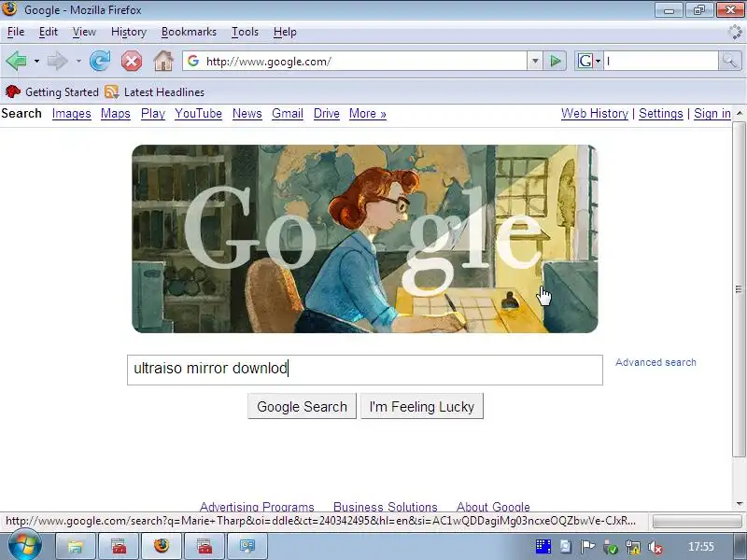
Task: Open the Tools menu
Action: [x=245, y=32]
